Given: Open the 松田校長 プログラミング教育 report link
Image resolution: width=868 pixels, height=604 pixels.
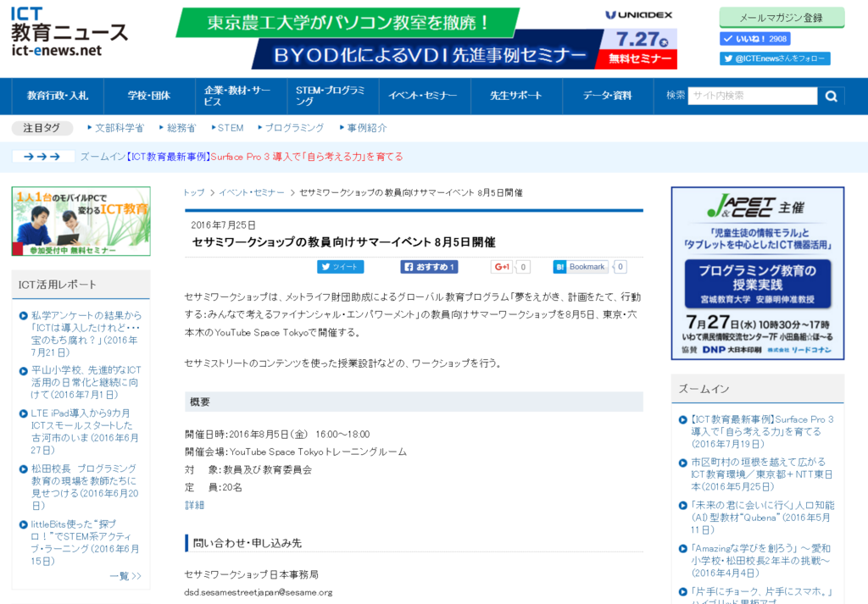Looking at the screenshot, I should 84,487.
